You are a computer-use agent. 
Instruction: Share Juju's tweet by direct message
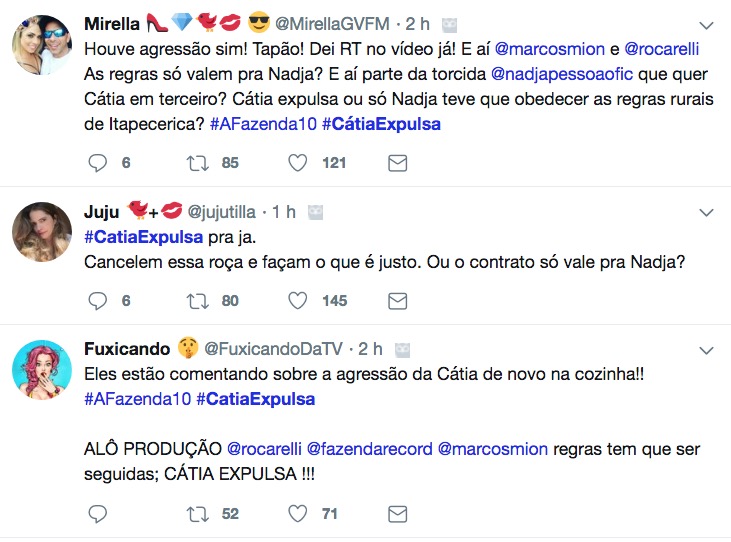pyautogui.click(x=397, y=300)
